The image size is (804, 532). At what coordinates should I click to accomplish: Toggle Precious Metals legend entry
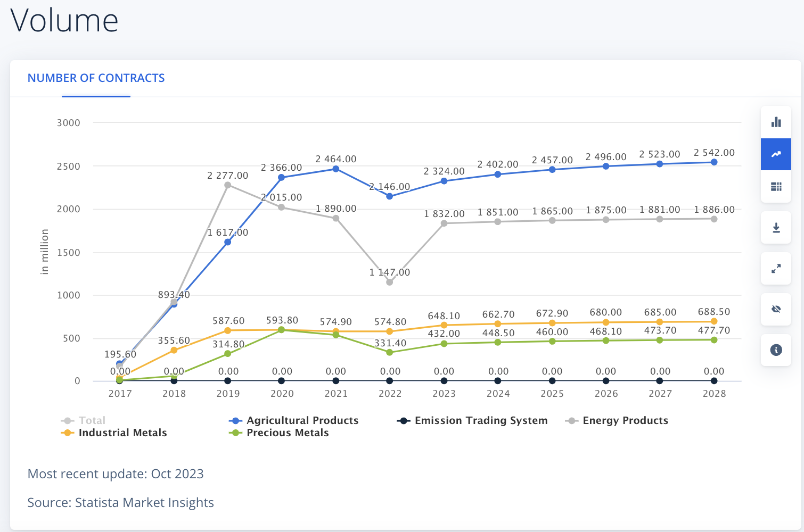click(279, 433)
